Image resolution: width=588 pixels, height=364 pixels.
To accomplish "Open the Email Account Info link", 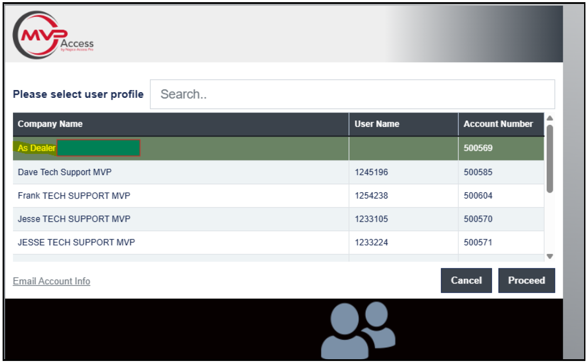I will click(51, 281).
